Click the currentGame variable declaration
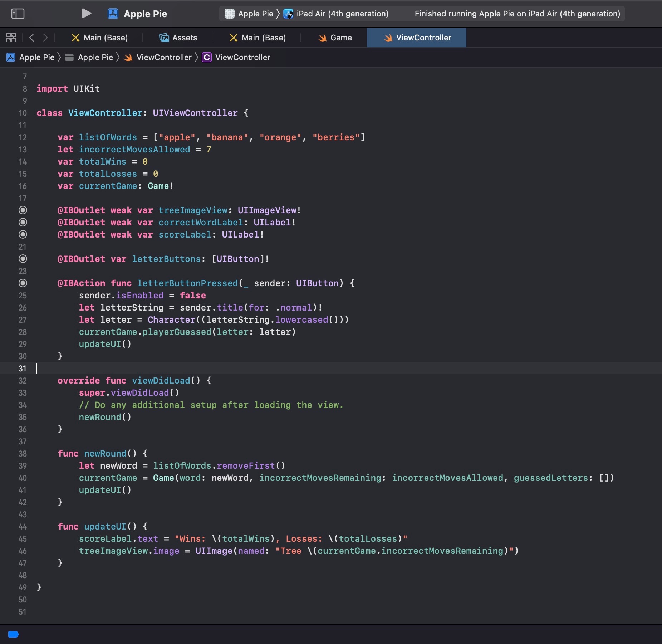Screen dimensions: 662x644 (x=116, y=186)
